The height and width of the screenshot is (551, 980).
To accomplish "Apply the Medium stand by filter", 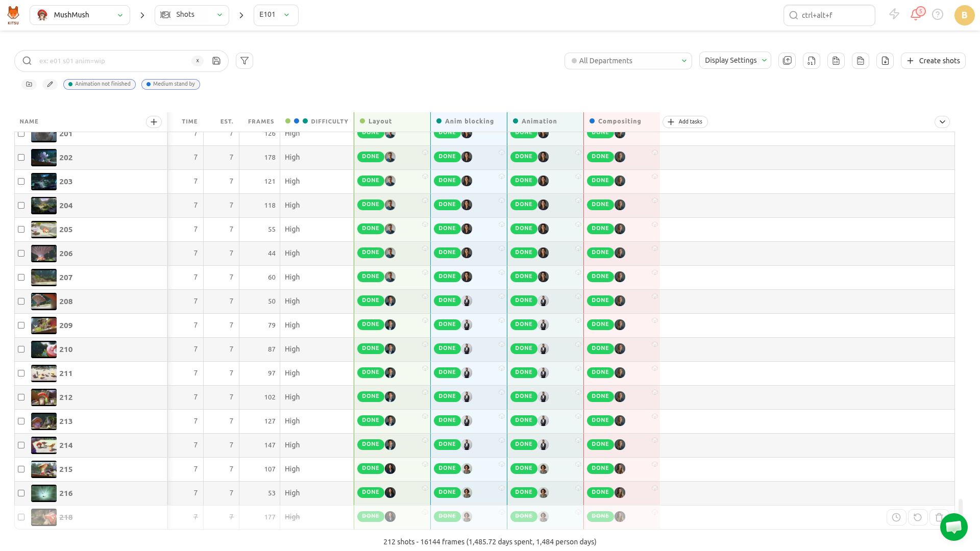I will click(x=170, y=84).
